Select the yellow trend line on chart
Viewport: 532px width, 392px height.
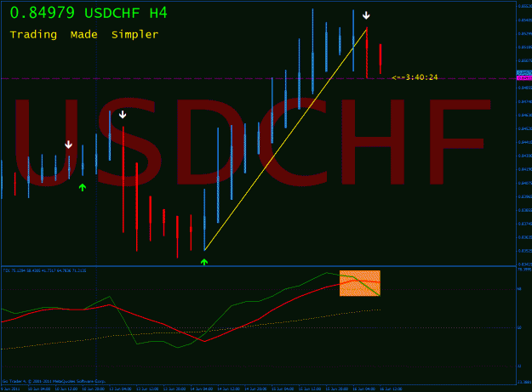[x=286, y=139]
